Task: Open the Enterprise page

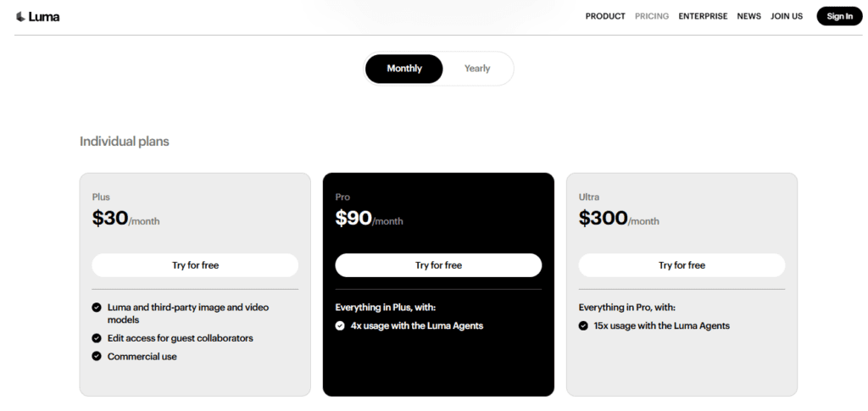Action: pos(703,16)
